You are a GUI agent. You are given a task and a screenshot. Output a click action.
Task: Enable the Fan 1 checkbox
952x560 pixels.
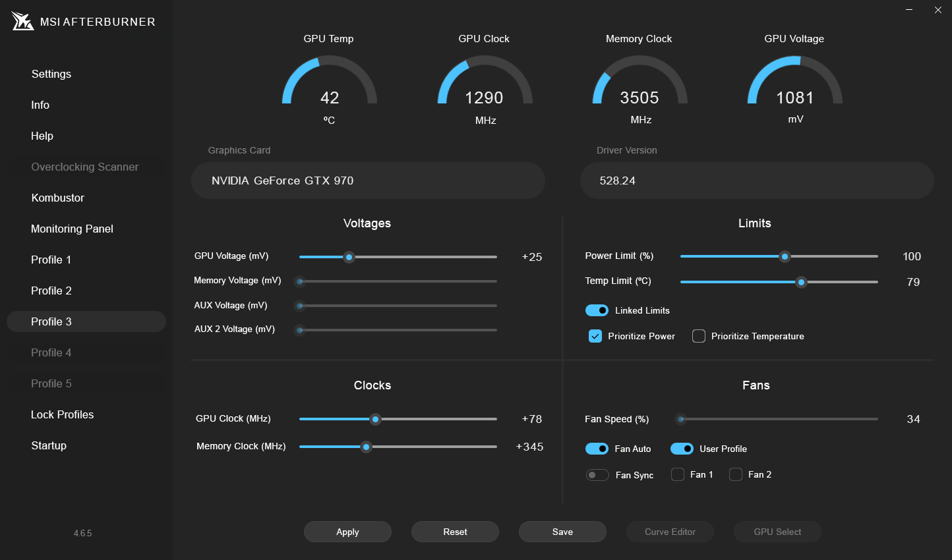click(x=677, y=474)
